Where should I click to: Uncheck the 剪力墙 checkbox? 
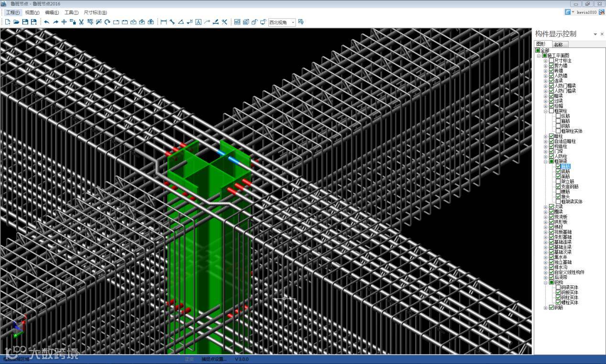point(551,65)
